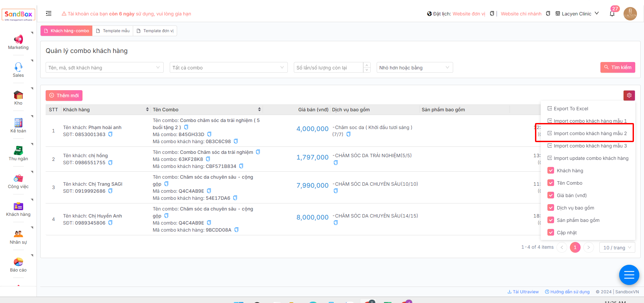Image resolution: width=644 pixels, height=303 pixels.
Task: Click the notification bell icon
Action: point(612,14)
